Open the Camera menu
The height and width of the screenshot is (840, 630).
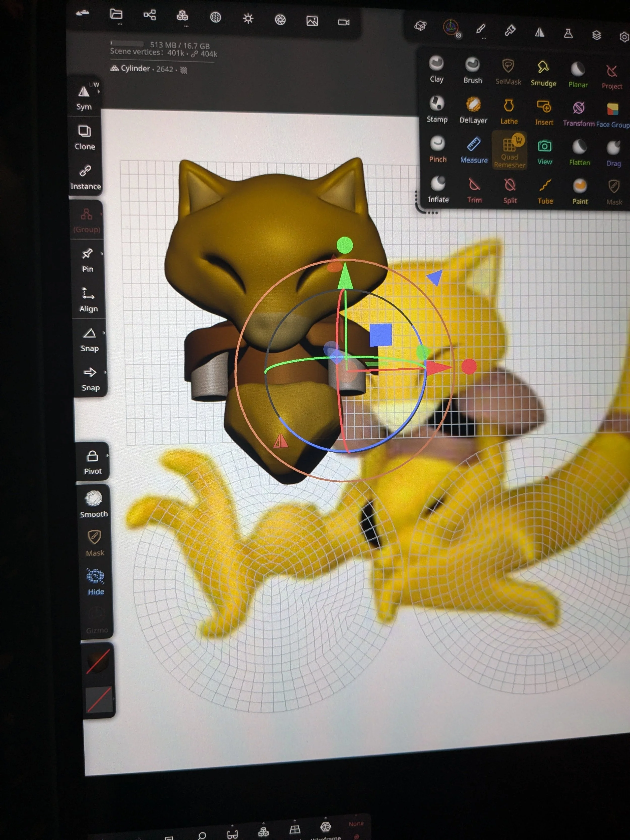[x=344, y=22]
